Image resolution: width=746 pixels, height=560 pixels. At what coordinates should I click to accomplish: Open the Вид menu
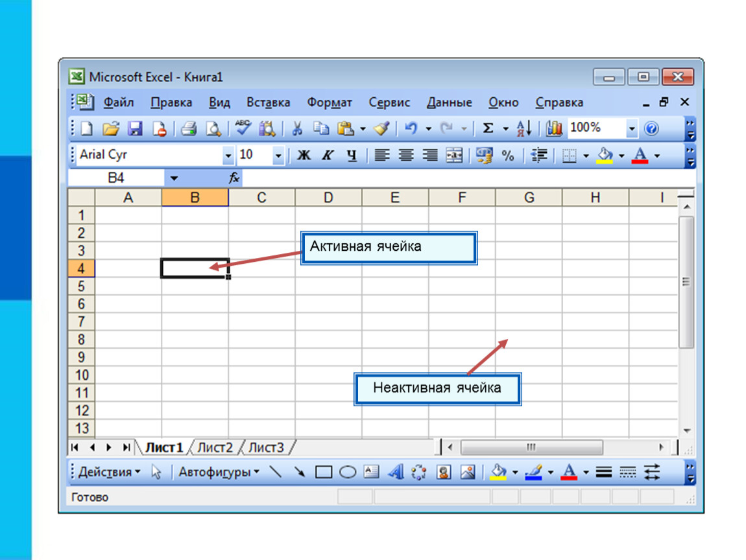tap(219, 102)
